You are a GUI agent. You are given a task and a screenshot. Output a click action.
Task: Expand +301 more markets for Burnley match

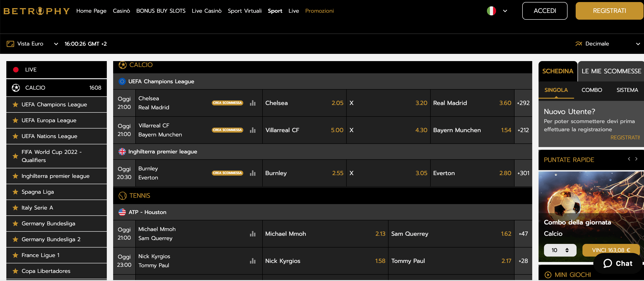(x=523, y=173)
